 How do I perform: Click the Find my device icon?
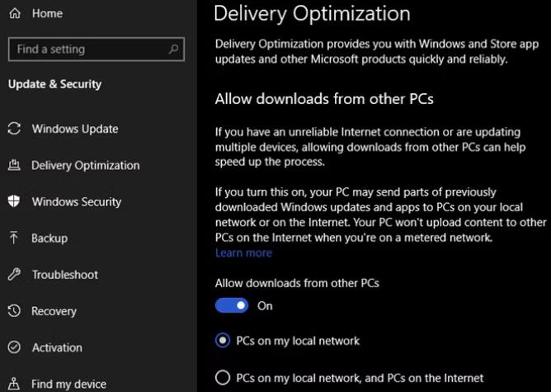14,384
